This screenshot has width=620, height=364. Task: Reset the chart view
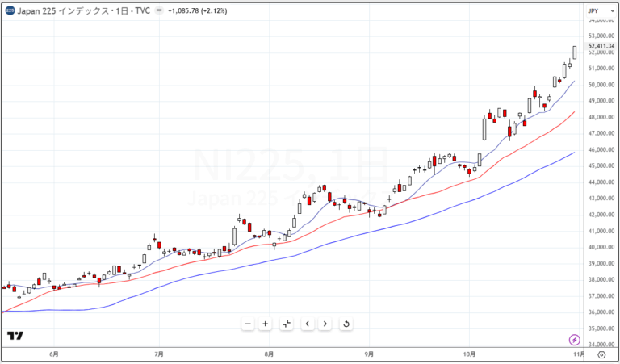(346, 324)
